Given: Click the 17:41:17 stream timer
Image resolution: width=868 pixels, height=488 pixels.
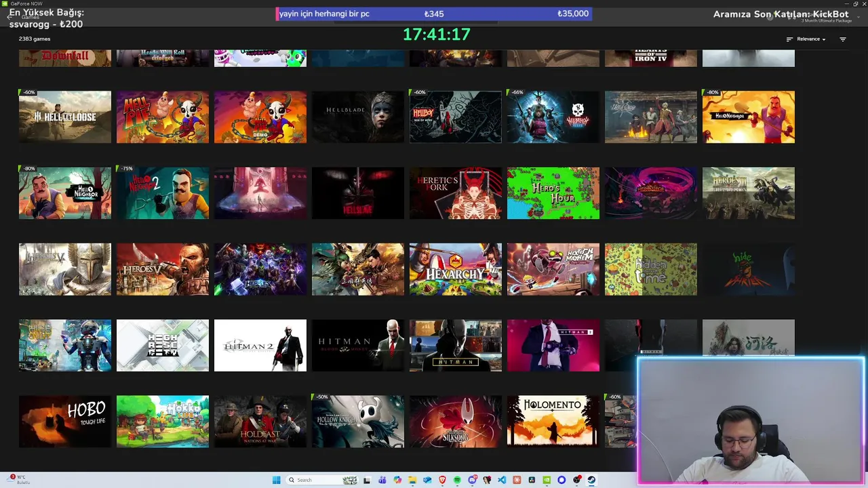Looking at the screenshot, I should tap(437, 35).
